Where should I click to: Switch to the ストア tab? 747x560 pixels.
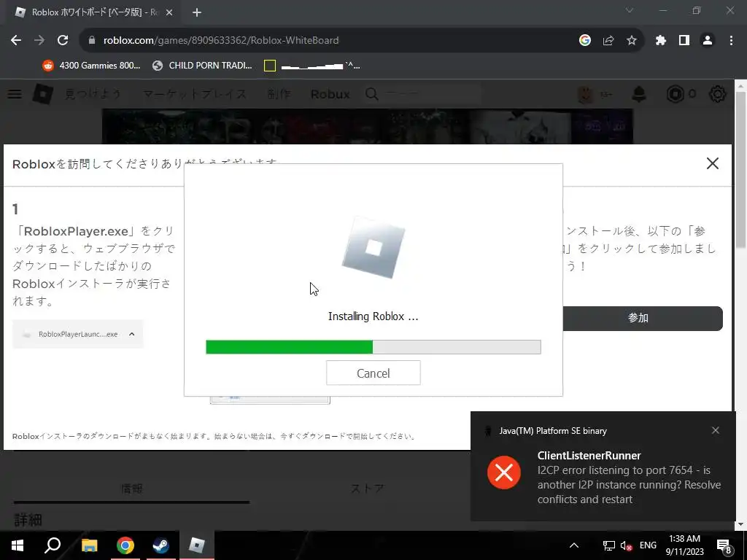click(x=368, y=489)
